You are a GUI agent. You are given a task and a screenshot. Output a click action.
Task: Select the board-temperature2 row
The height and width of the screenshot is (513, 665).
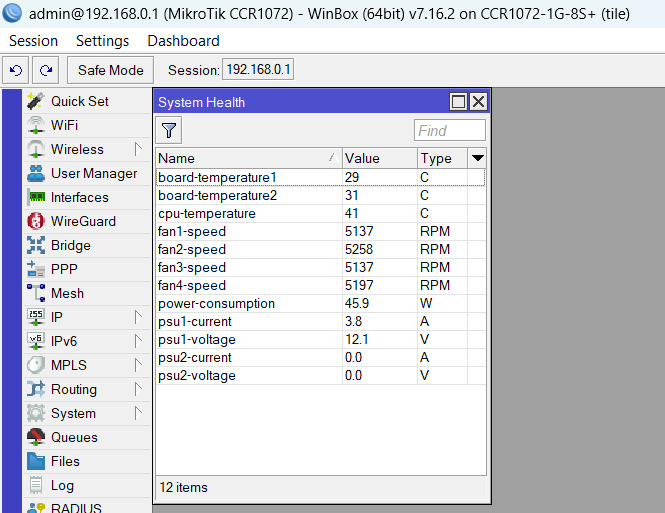tap(321, 195)
